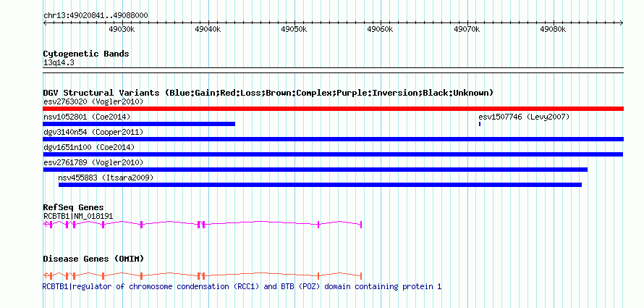Click the RefSeq Genes track heading
The image size is (644, 308).
coord(74,207)
